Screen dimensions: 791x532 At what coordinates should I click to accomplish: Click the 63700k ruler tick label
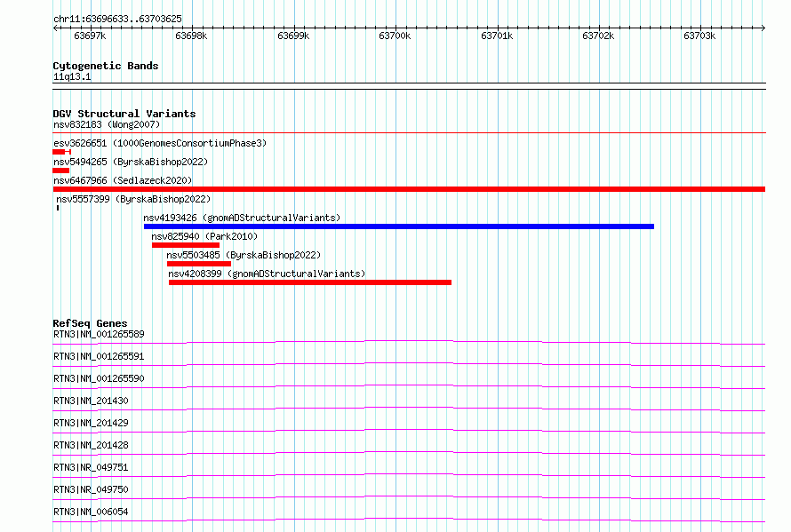395,36
